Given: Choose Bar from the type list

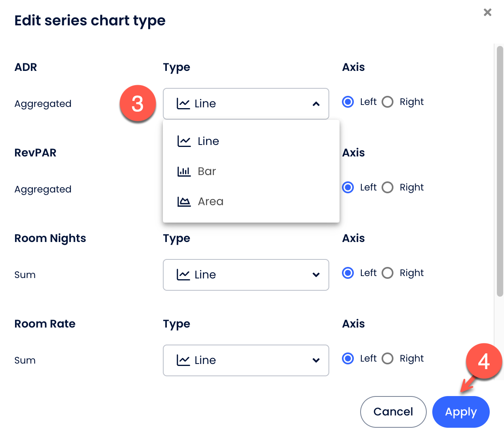Looking at the screenshot, I should [x=207, y=171].
